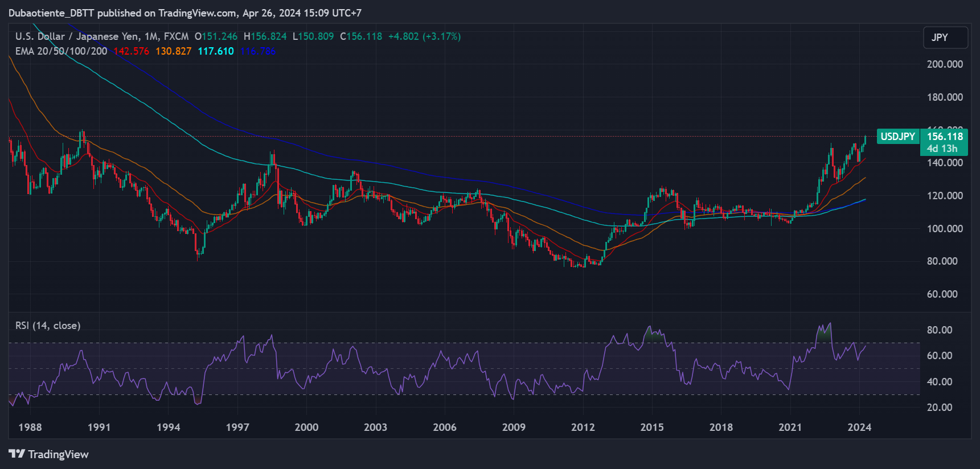Click the open price value 151.246
The image size is (980, 469).
pos(219,36)
